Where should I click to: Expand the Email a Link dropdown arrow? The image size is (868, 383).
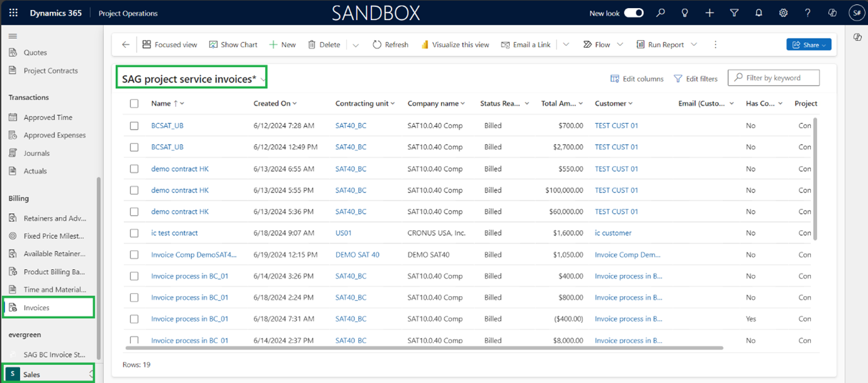click(x=566, y=45)
